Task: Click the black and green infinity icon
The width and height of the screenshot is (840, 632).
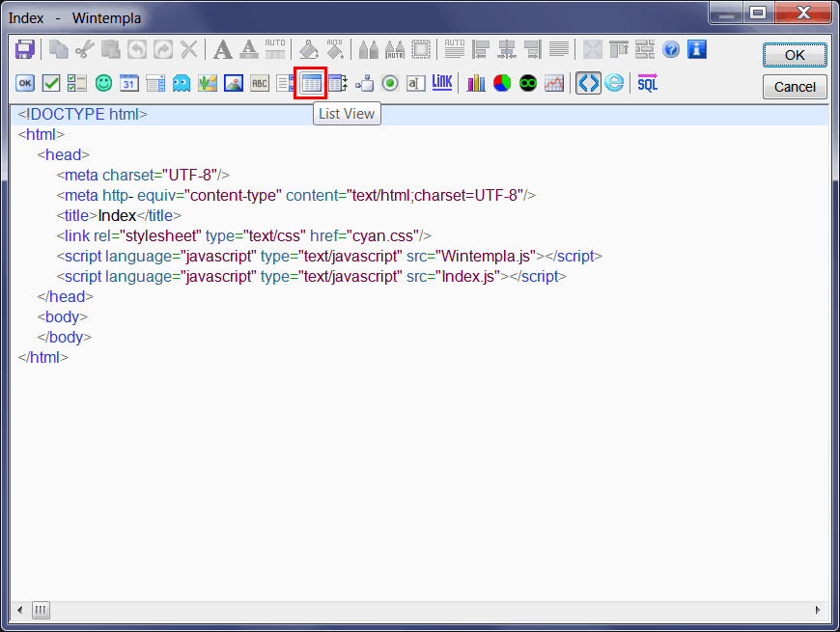Action: click(x=528, y=84)
